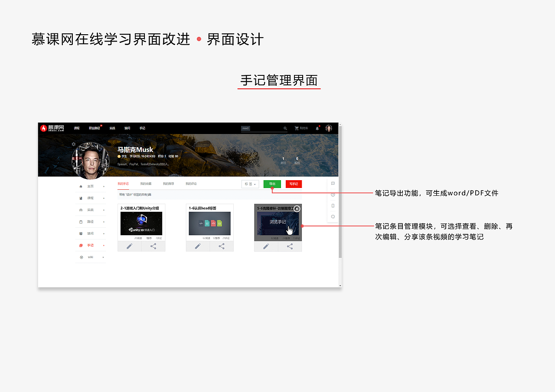555x392 pixels.
Task: Select 手记 in the top navigation bar
Action: [x=142, y=128]
